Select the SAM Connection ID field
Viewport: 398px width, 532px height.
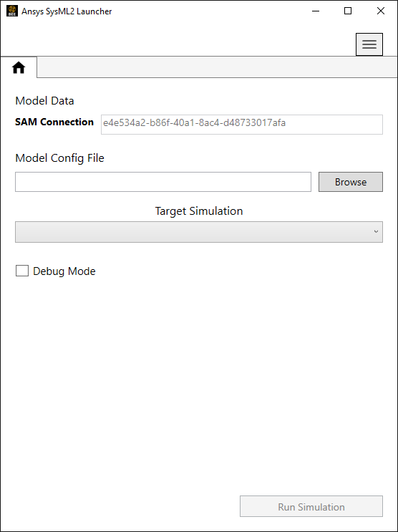(x=242, y=125)
